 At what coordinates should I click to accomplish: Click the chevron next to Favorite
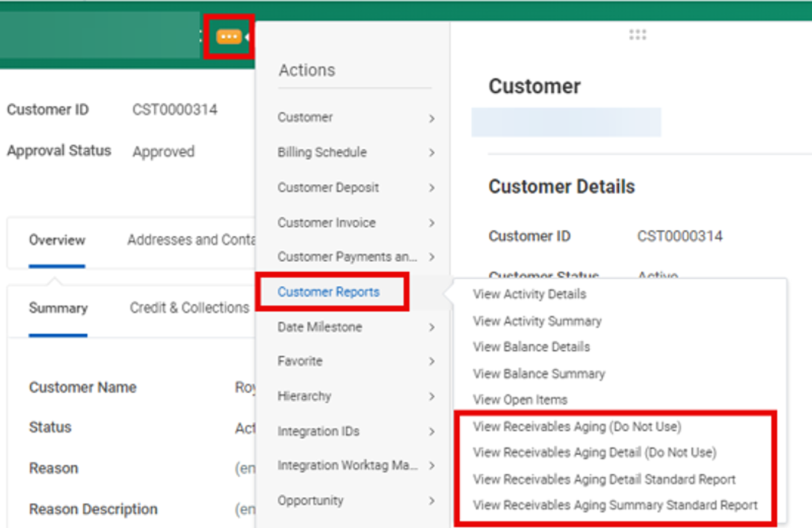click(x=431, y=361)
